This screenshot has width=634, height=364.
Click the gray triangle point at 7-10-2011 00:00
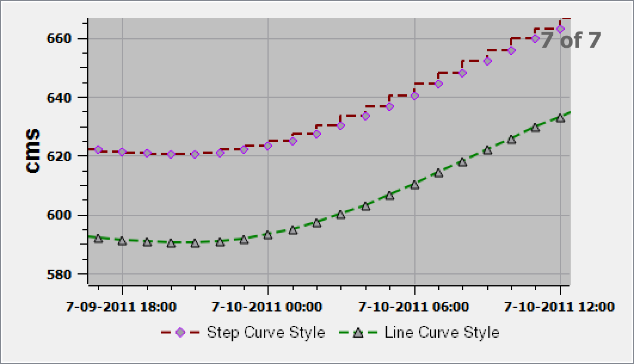point(267,235)
